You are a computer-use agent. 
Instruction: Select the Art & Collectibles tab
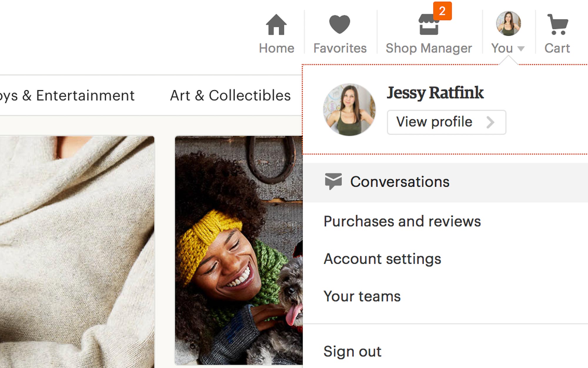[231, 95]
